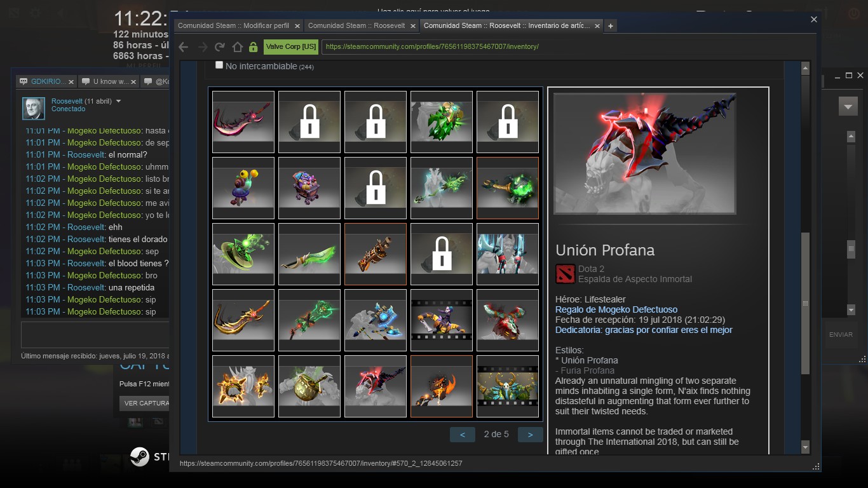Reload the inventory page
Image resolution: width=868 pixels, height=488 pixels.
(x=220, y=47)
